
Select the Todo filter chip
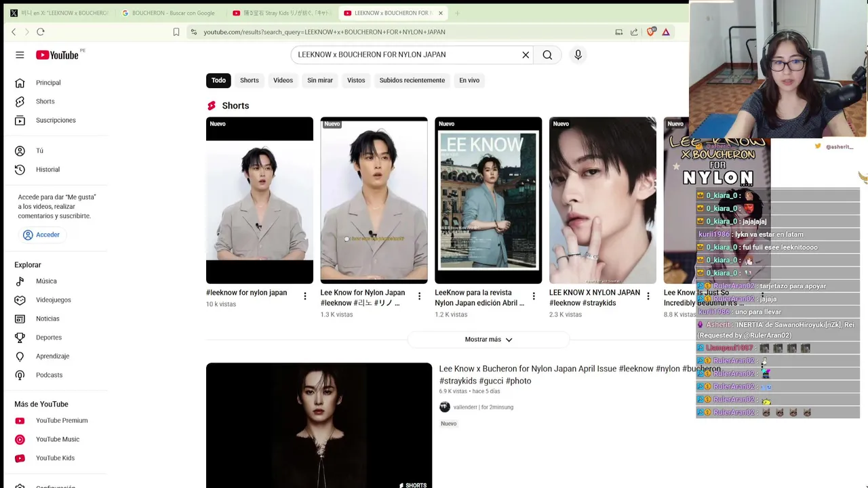pos(218,81)
